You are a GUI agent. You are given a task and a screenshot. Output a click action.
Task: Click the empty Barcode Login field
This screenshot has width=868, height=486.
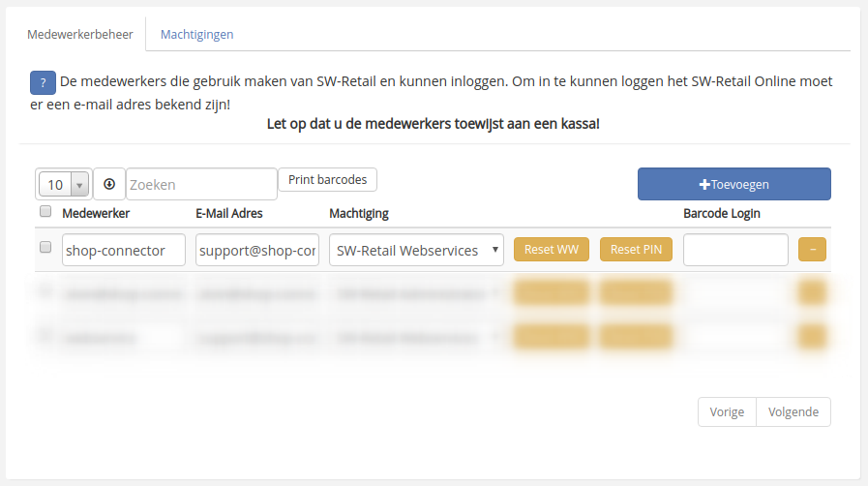point(735,250)
